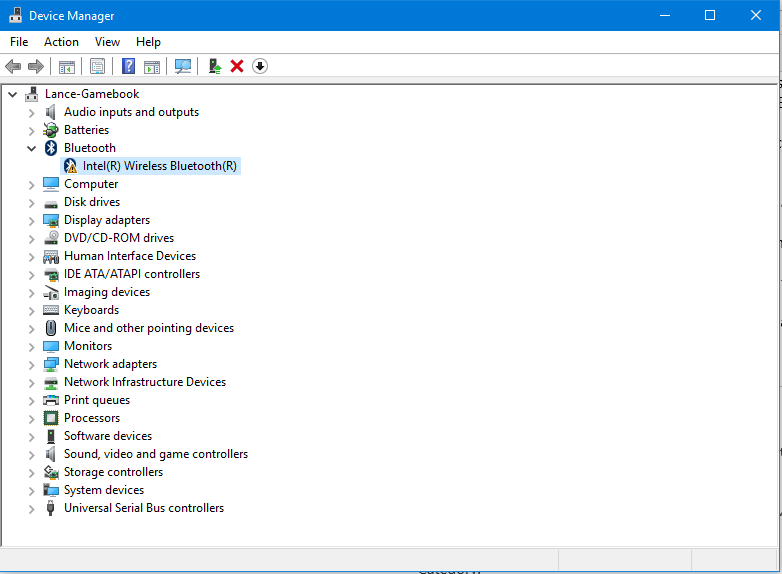Screen dimensions: 782x574
Task: Toggle the console tree pane icon
Action: coord(67,66)
